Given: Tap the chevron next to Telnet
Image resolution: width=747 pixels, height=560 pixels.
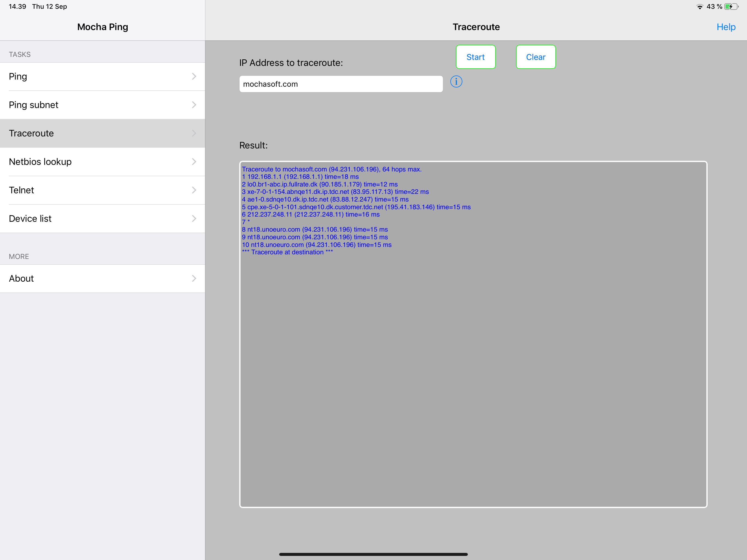Looking at the screenshot, I should pyautogui.click(x=194, y=190).
